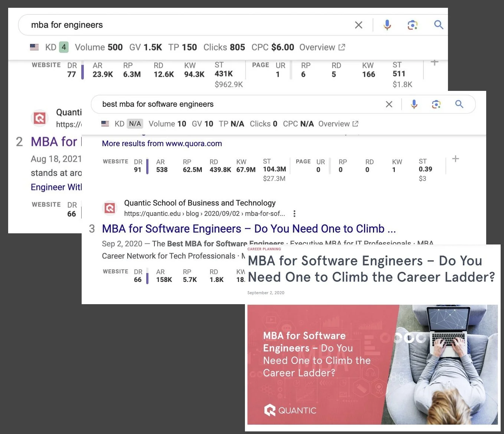
Task: Click Volume 500 metric
Action: (x=99, y=47)
